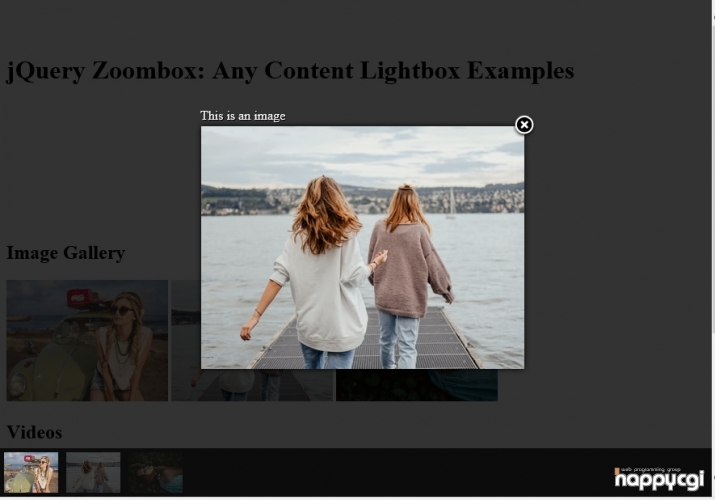Pick third bottom strip dark thumbnail
The height and width of the screenshot is (500, 715).
point(155,472)
